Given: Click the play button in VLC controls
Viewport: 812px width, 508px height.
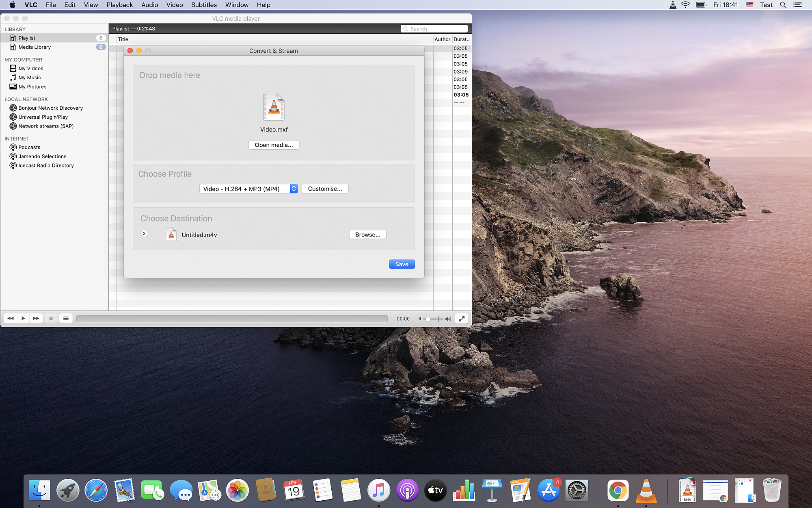Looking at the screenshot, I should pyautogui.click(x=23, y=319).
